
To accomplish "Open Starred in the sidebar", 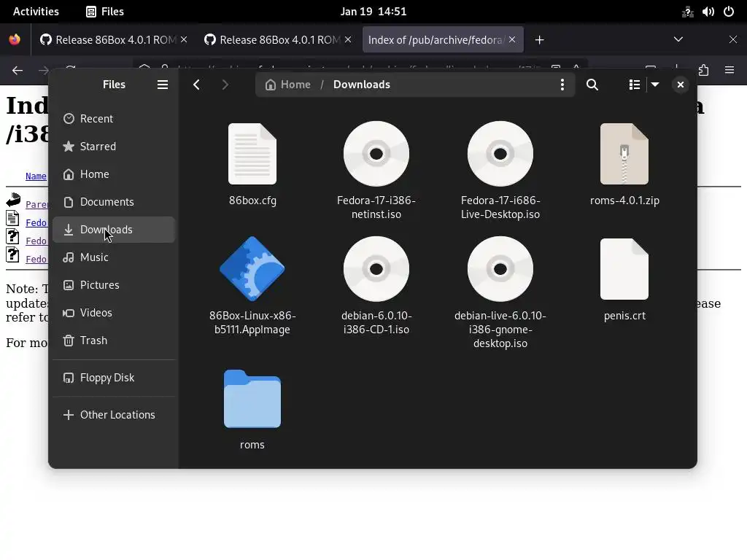I will click(114, 146).
